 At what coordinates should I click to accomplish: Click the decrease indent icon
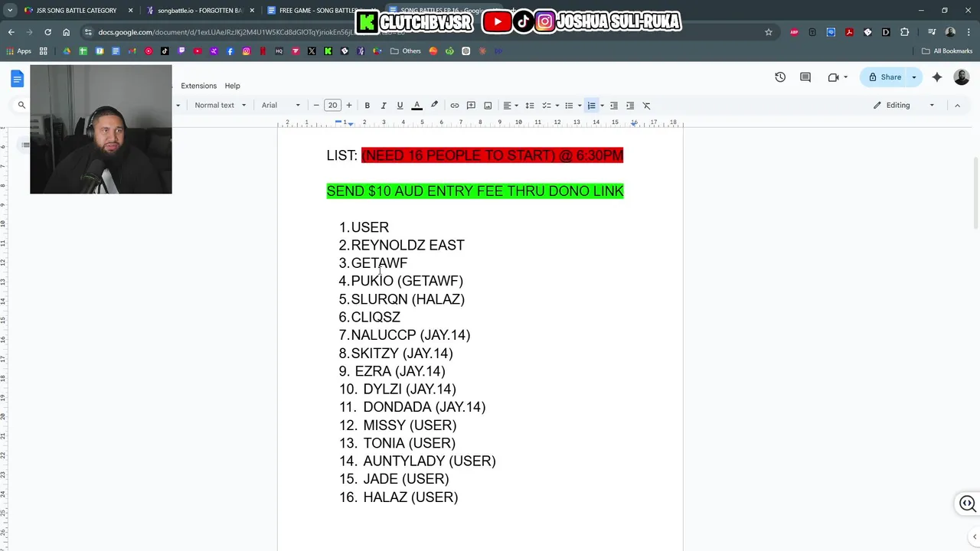click(613, 106)
